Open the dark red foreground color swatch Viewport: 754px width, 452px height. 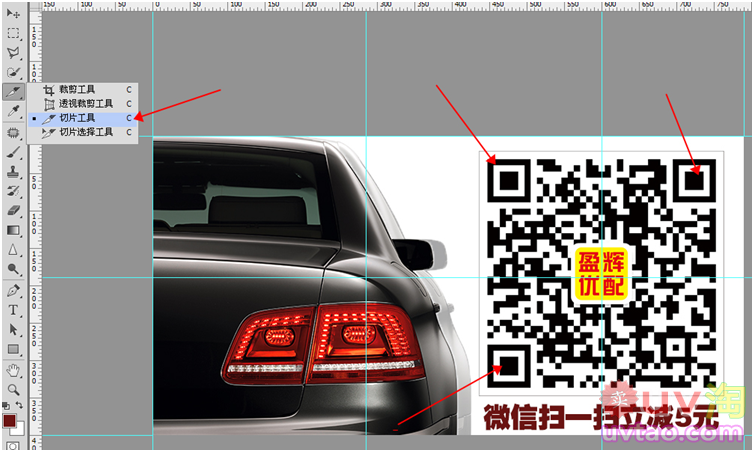(x=9, y=420)
